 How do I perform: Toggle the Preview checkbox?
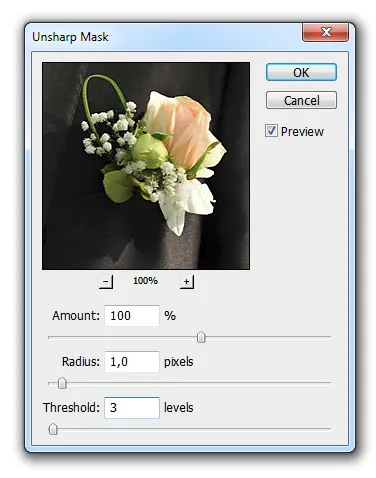click(271, 131)
